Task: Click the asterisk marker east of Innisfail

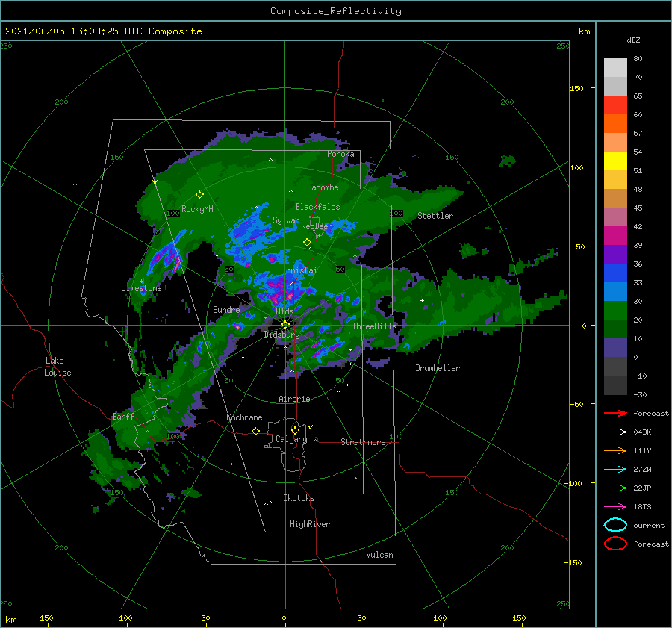Action: (355, 256)
